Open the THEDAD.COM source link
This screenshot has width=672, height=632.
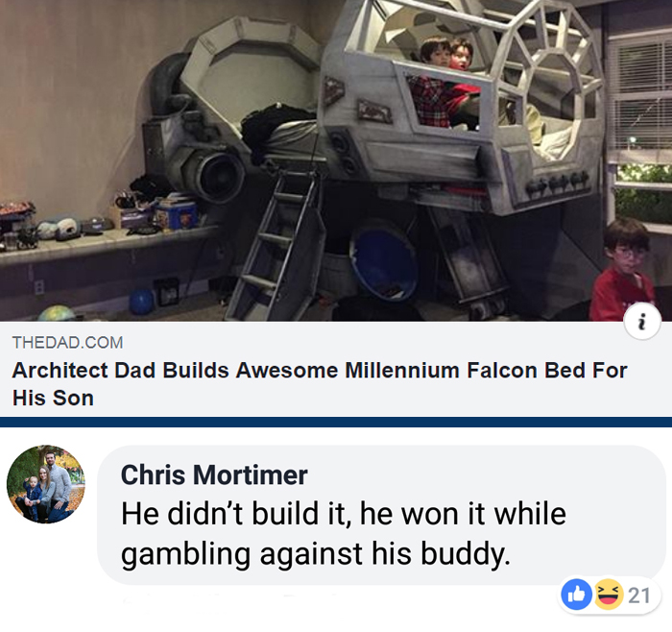67,342
